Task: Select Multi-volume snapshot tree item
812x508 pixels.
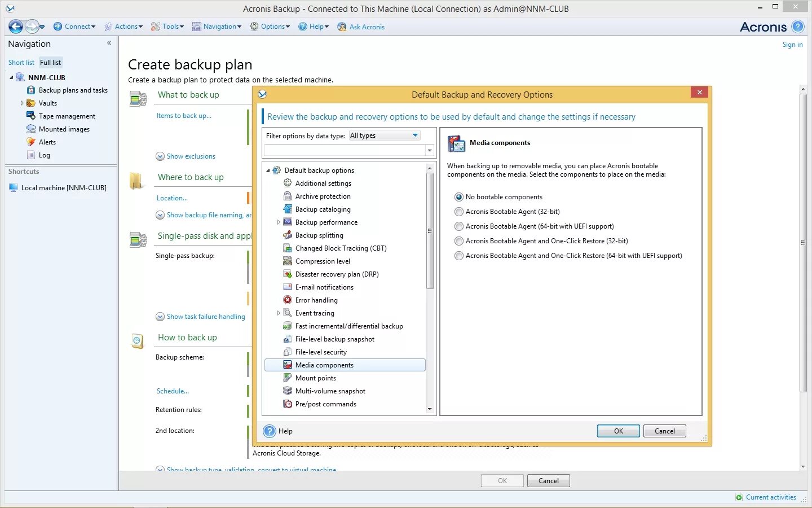Action: click(330, 391)
